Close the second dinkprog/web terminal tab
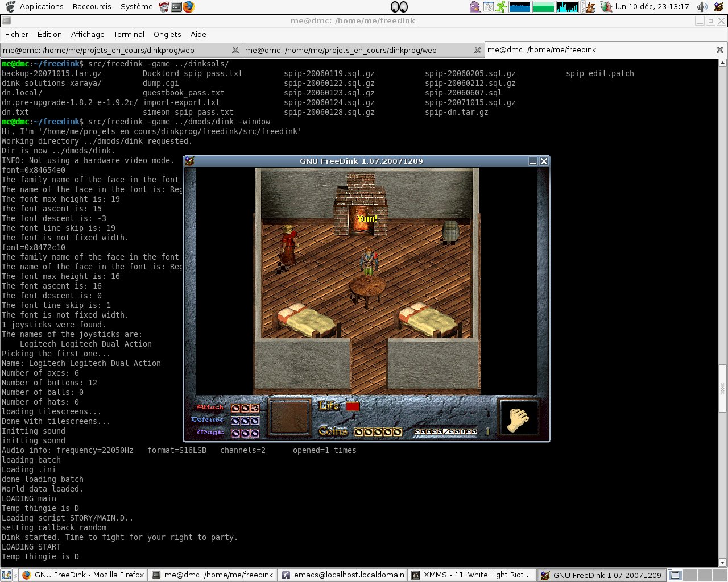This screenshot has height=582, width=728. 478,50
